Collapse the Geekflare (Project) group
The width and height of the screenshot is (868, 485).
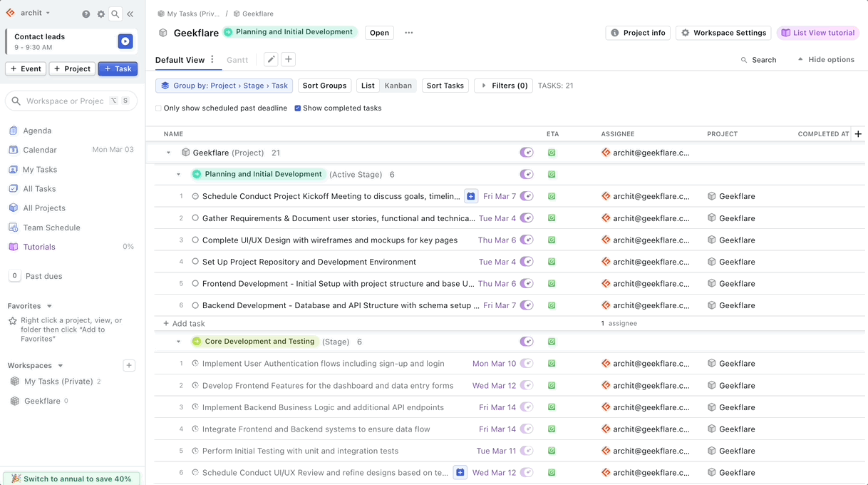[168, 152]
